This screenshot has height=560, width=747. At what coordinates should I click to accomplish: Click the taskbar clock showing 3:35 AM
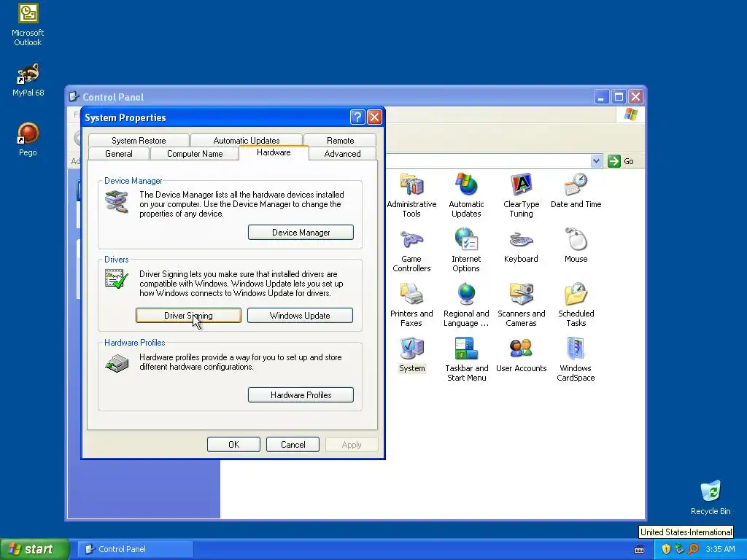point(720,549)
